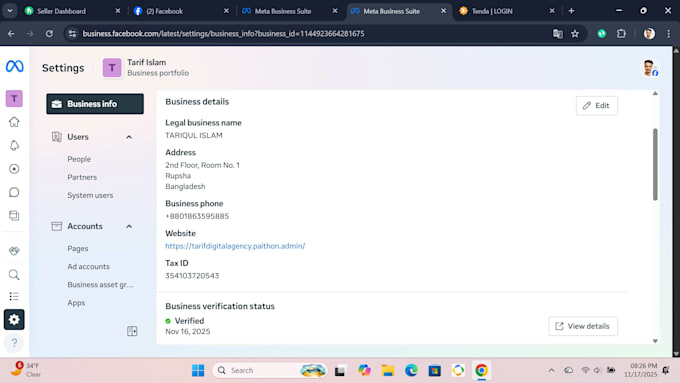Open the Ads Manager compass icon
Viewport: 680px width, 383px height.
(x=14, y=169)
